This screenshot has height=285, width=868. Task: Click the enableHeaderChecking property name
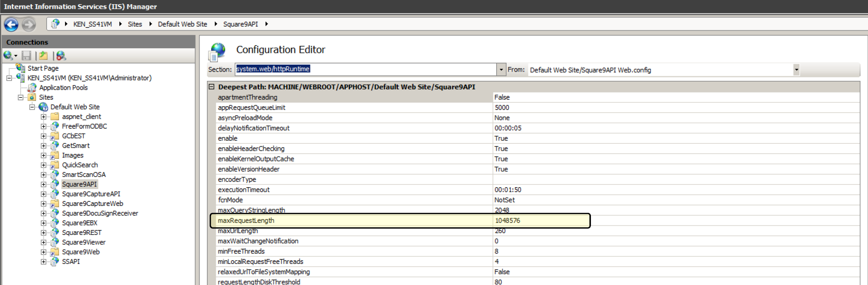point(251,149)
